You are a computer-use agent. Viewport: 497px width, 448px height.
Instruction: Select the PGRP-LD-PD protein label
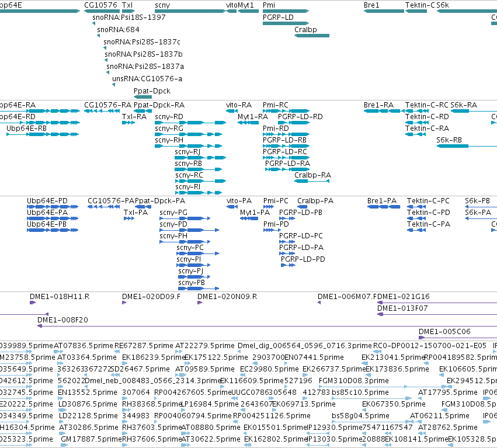[303, 259]
